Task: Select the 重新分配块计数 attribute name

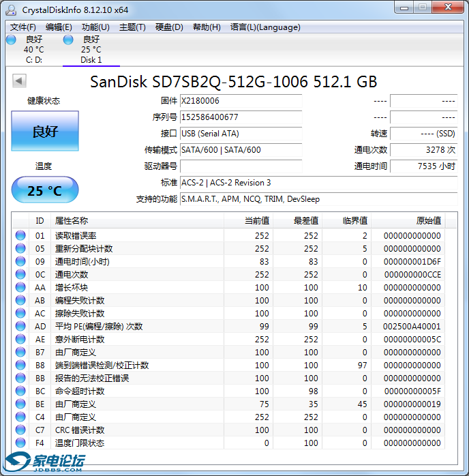Action: [x=84, y=249]
